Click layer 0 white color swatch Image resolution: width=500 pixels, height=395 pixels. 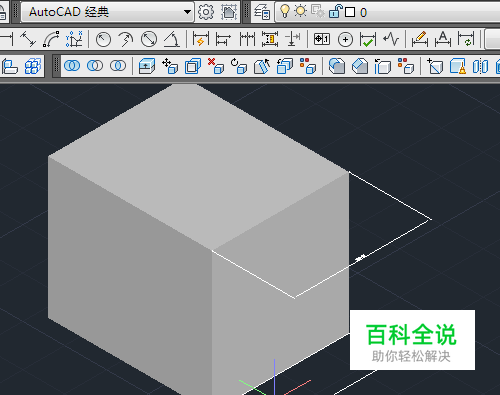click(x=350, y=12)
